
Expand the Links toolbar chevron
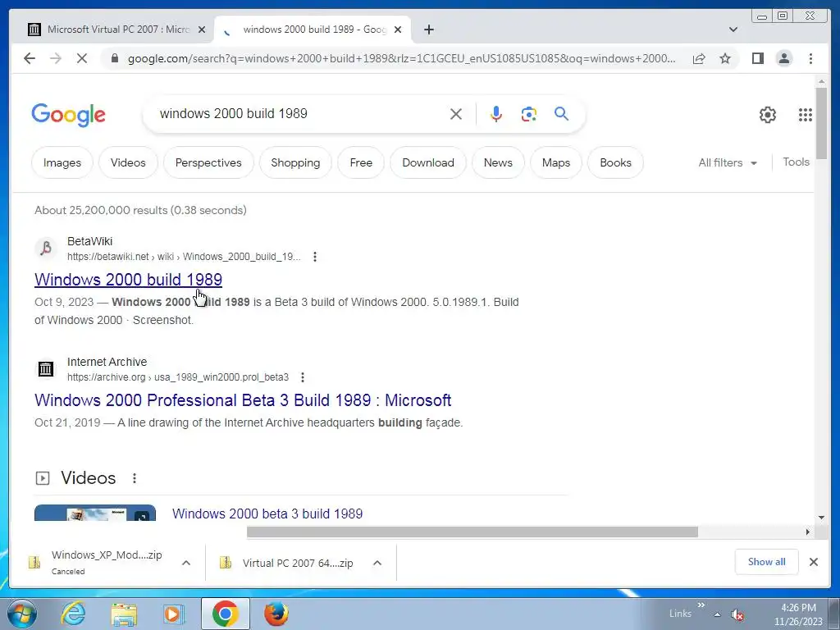click(701, 605)
